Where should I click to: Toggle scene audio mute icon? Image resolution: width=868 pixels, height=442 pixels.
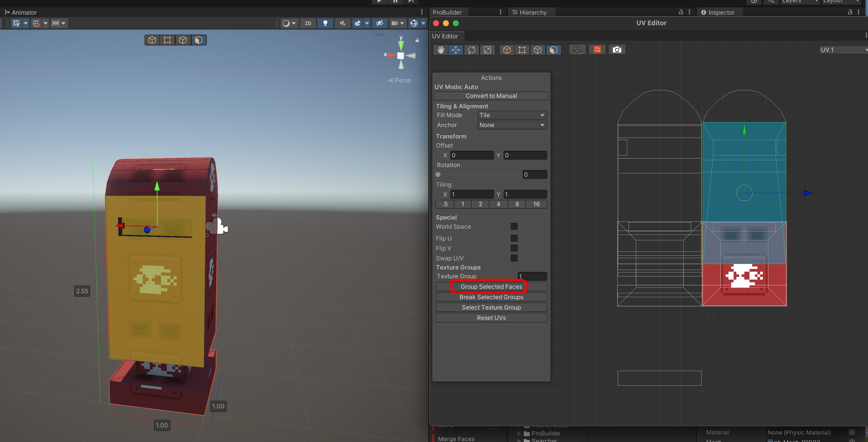pyautogui.click(x=343, y=23)
